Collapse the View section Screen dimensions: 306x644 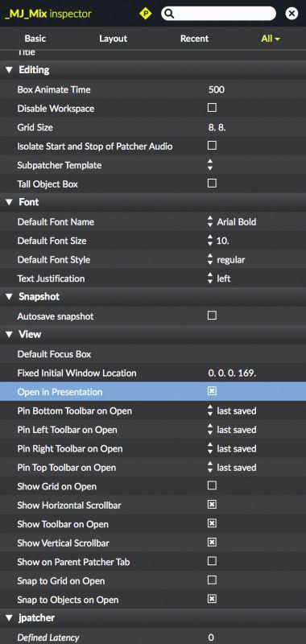pyautogui.click(x=9, y=335)
